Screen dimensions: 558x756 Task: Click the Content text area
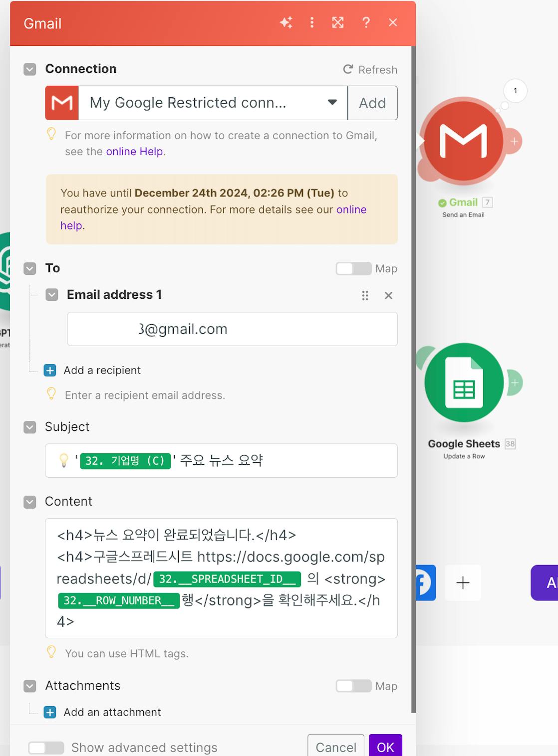pos(221,578)
